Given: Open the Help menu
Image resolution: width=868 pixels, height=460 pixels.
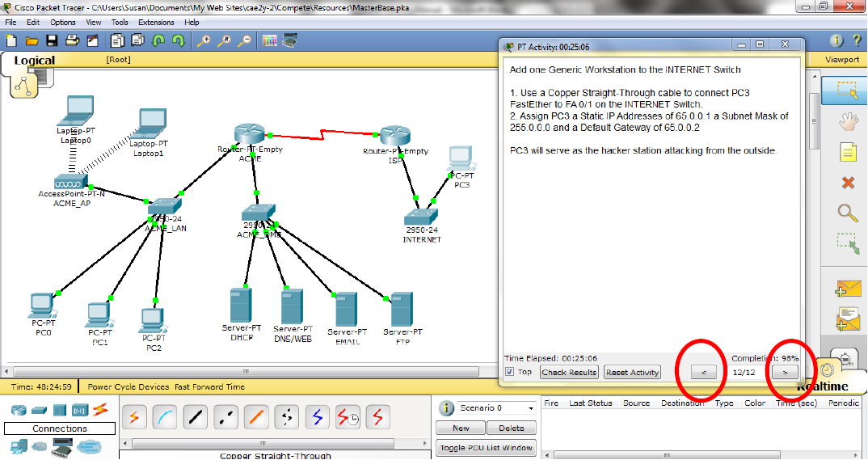Looking at the screenshot, I should point(192,22).
